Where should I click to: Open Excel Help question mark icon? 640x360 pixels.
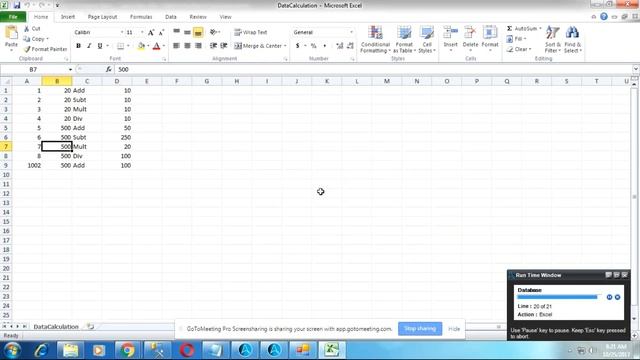[604, 17]
